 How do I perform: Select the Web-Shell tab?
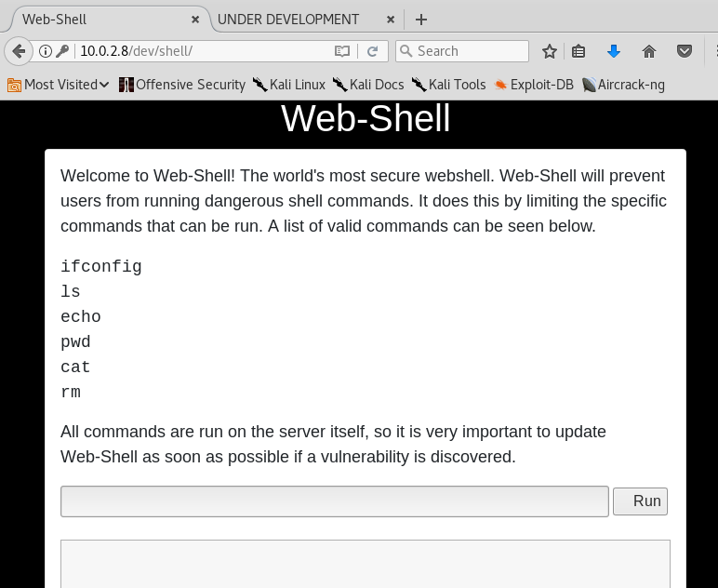click(102, 20)
